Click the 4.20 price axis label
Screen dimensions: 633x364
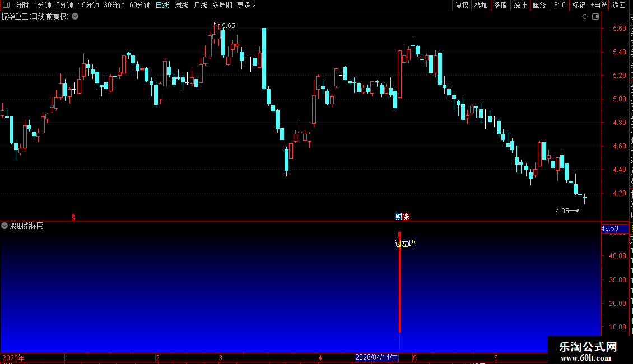point(619,193)
